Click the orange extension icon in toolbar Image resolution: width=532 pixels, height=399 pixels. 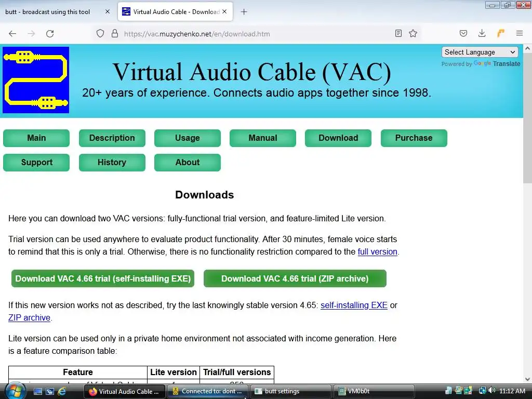(501, 33)
